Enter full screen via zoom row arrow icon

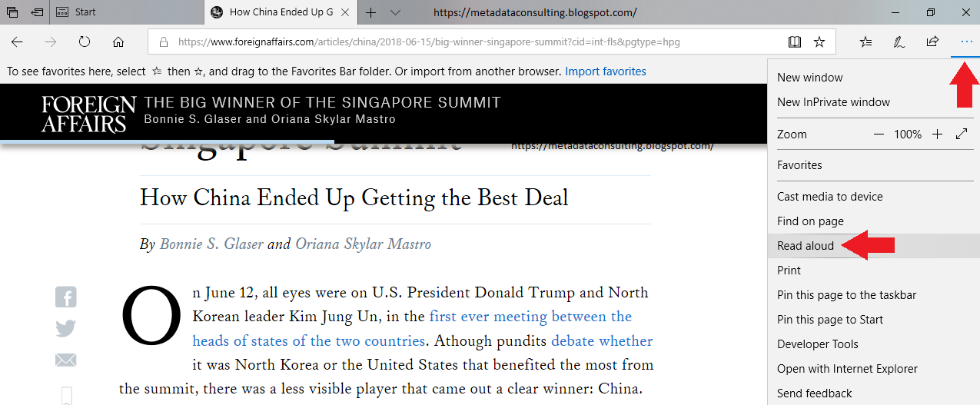point(962,134)
